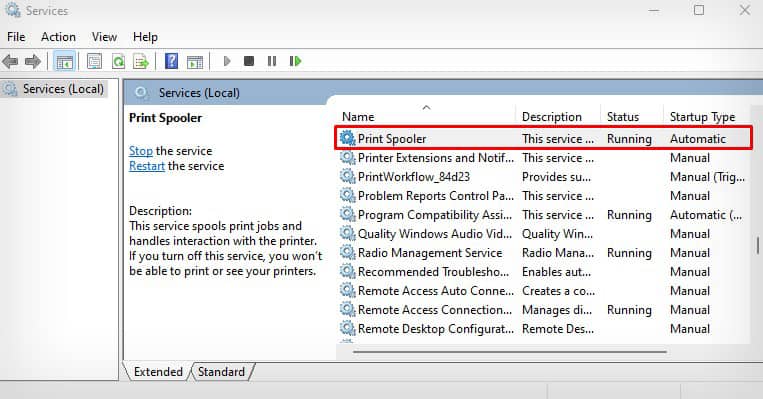
Task: Click the Restart Service toolbar icon
Action: [295, 61]
